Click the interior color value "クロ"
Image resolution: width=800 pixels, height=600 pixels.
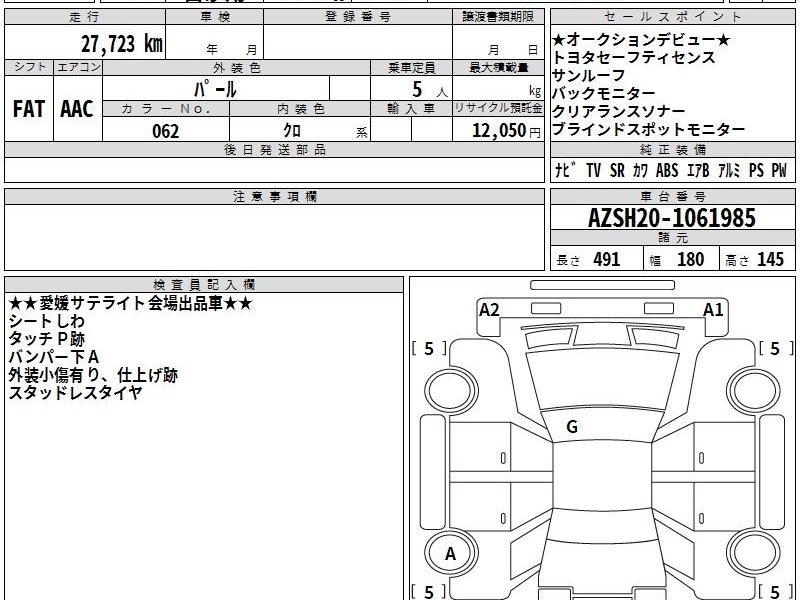(292, 131)
